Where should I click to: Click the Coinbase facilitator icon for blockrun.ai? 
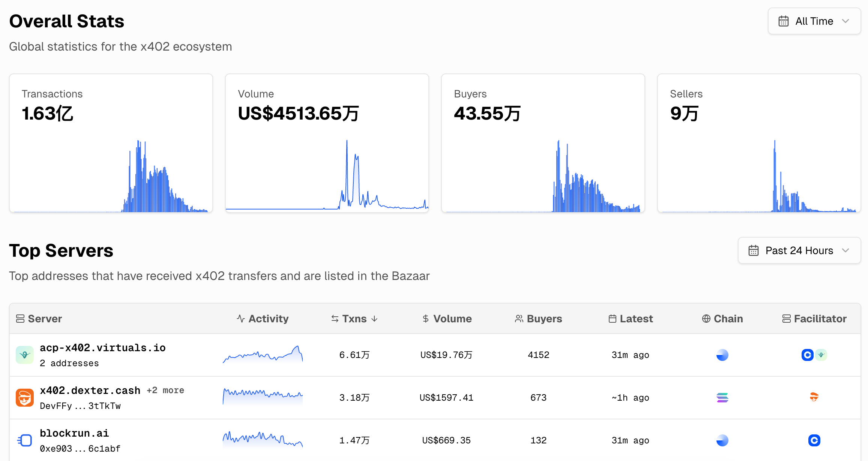814,440
